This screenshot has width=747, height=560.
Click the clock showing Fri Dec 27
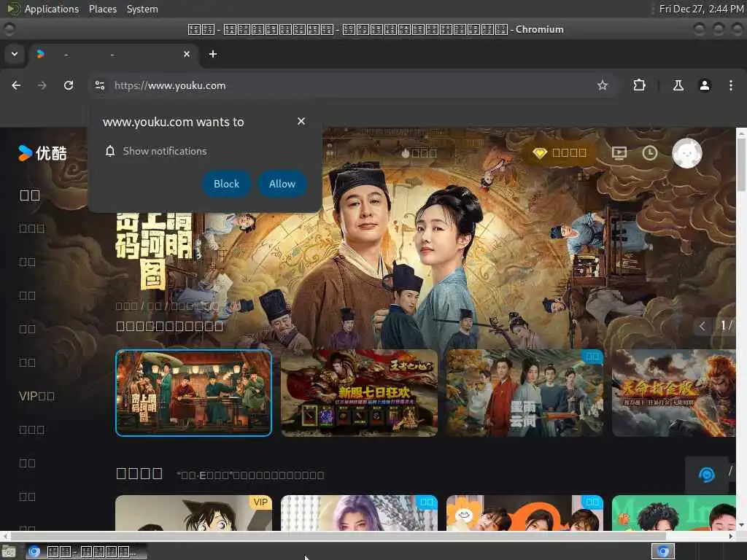click(x=701, y=9)
